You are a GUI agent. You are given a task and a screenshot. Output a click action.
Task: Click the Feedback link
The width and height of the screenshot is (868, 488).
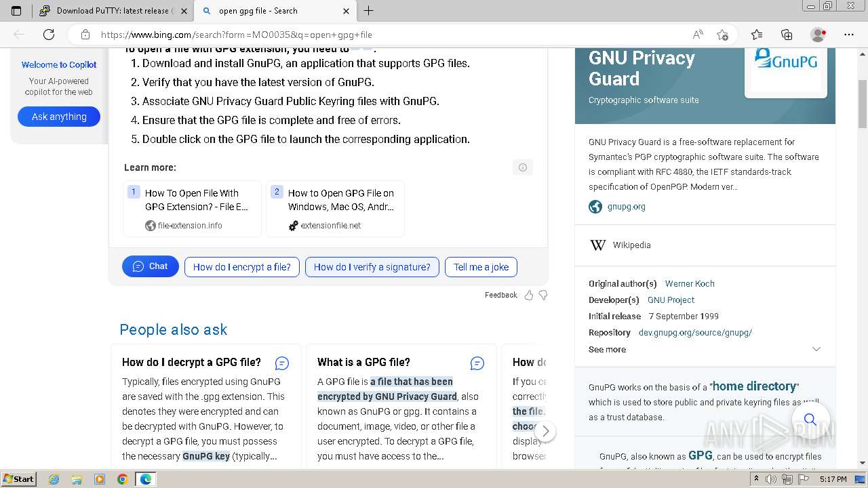(501, 295)
